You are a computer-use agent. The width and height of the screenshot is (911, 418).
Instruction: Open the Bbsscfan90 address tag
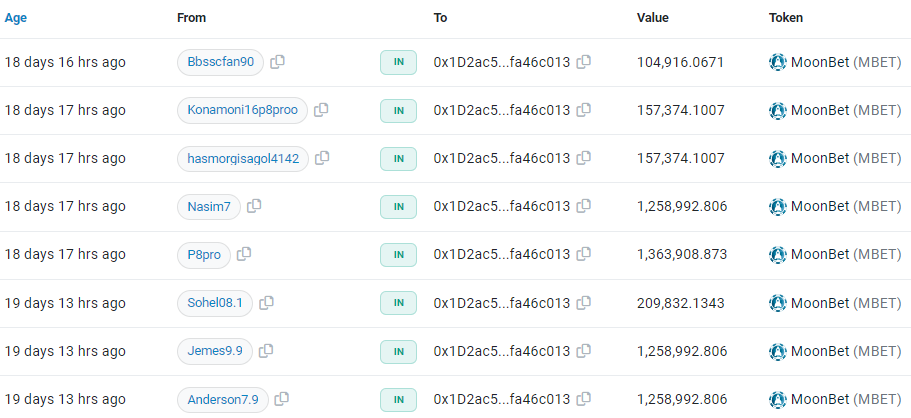coord(220,62)
